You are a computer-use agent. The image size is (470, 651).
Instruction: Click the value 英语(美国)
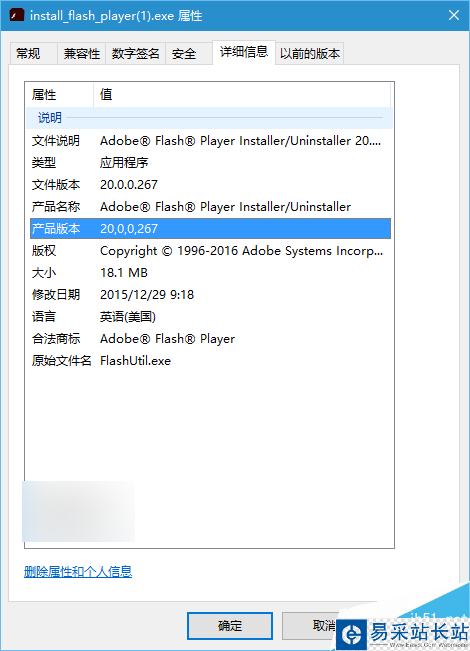(x=128, y=317)
